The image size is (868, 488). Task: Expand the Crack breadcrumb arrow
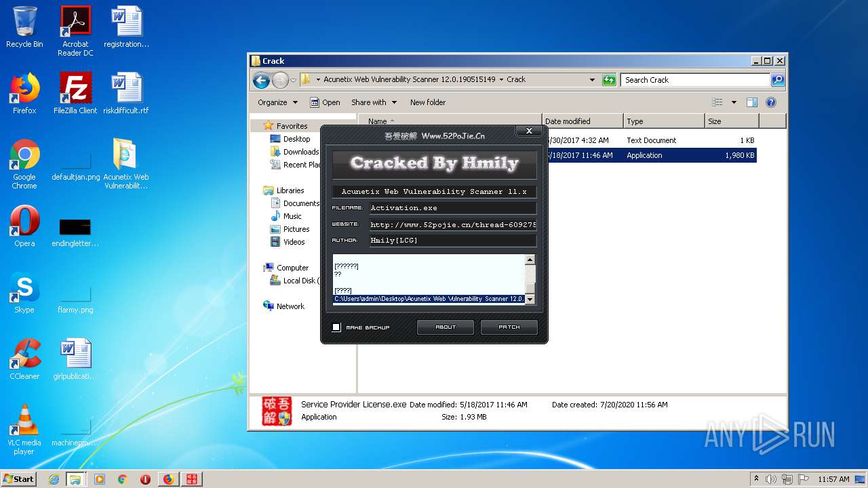coord(501,79)
